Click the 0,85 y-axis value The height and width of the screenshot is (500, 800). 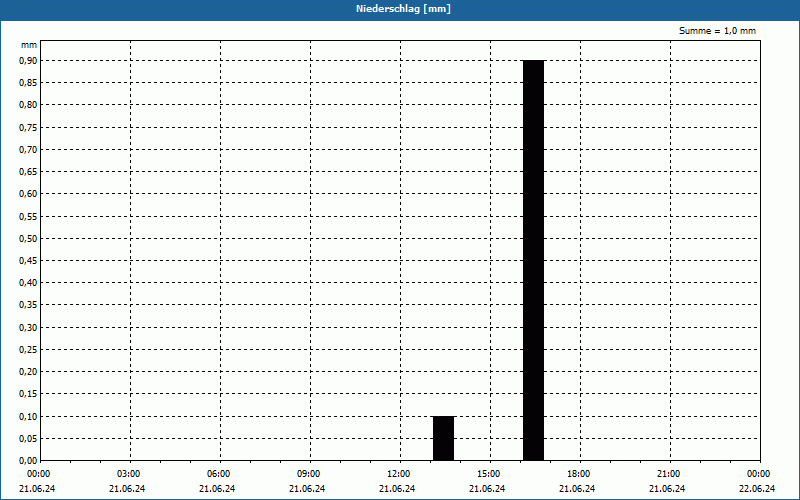tap(29, 83)
